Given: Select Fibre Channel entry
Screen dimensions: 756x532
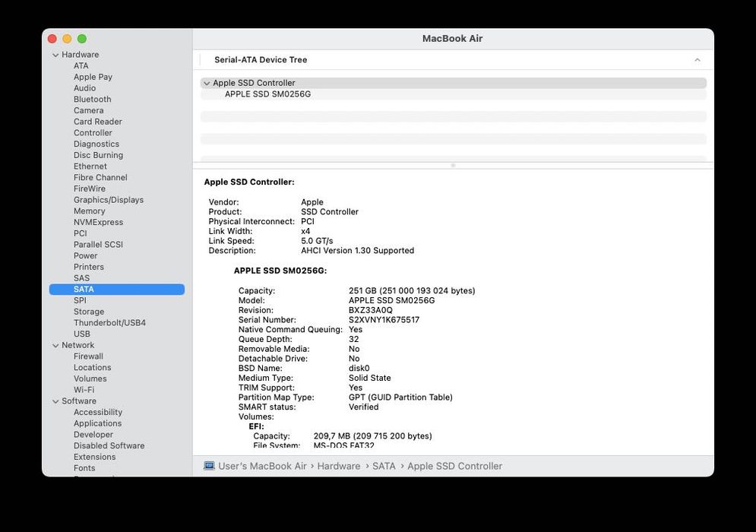Looking at the screenshot, I should [x=100, y=178].
